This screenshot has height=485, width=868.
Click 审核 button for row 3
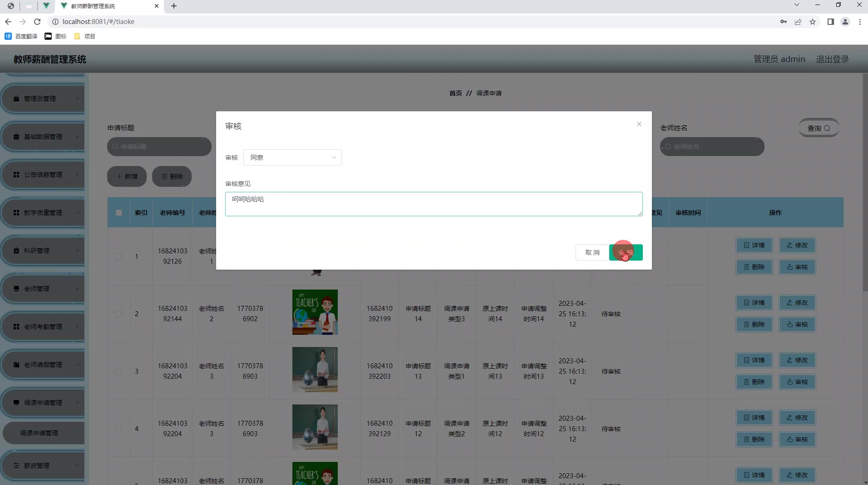coord(797,382)
